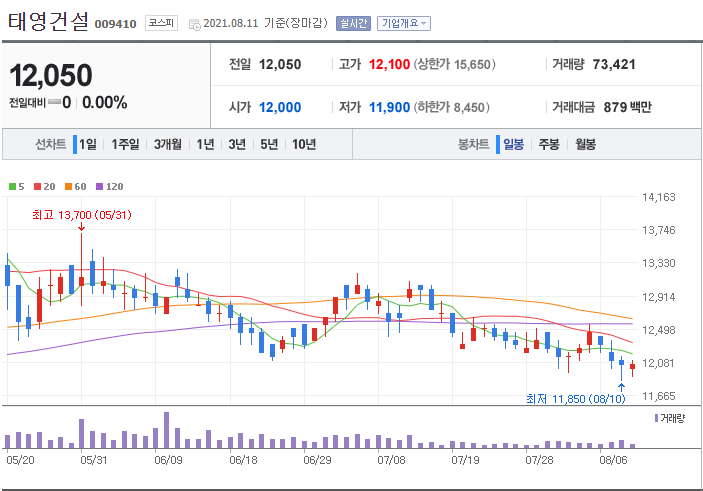Select the 주봉 weekly candle tab
Screen dimensions: 703x491
[x=549, y=144]
